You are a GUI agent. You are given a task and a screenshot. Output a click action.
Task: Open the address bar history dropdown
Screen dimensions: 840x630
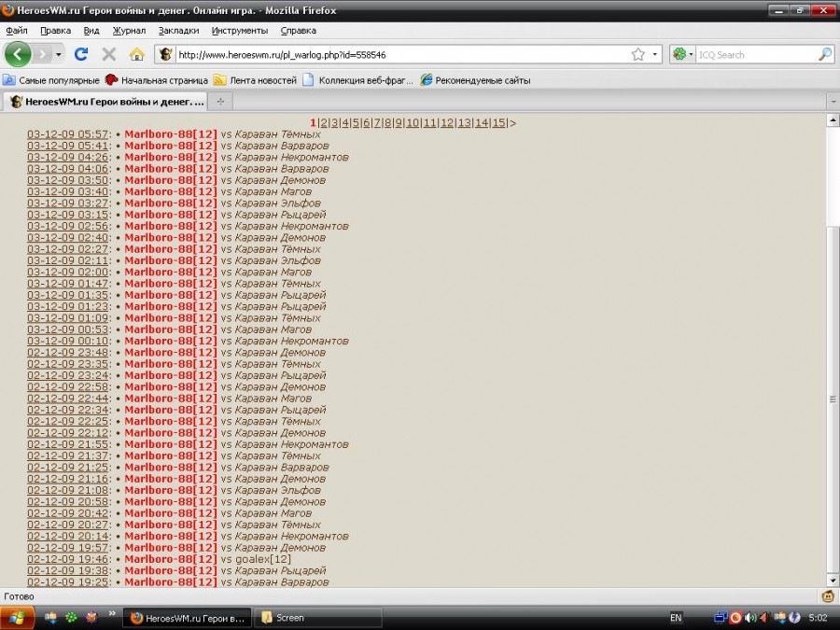[654, 54]
